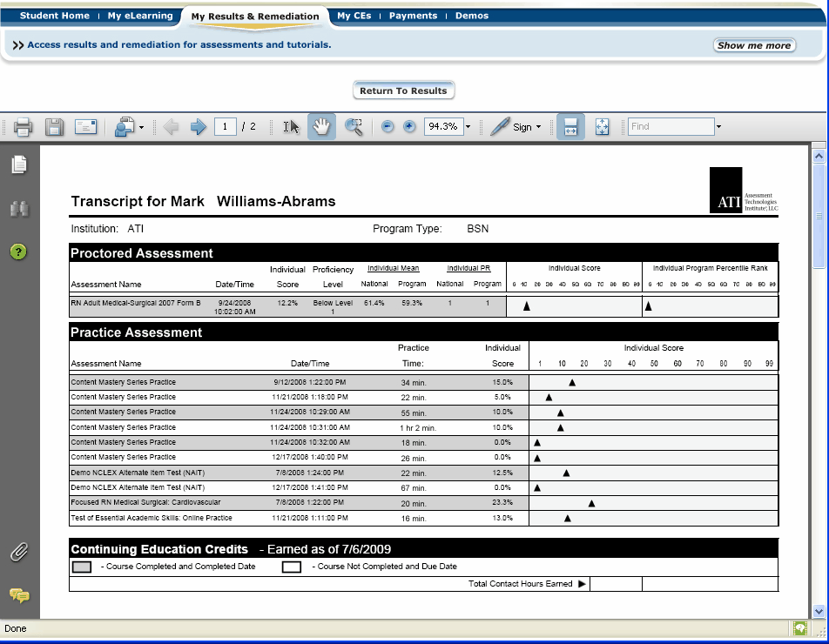Save a copy of the transcript

tap(54, 126)
